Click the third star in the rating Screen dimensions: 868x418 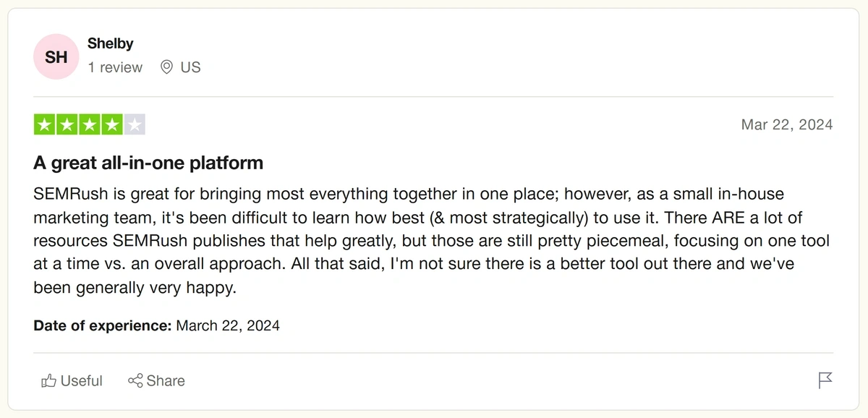point(90,124)
